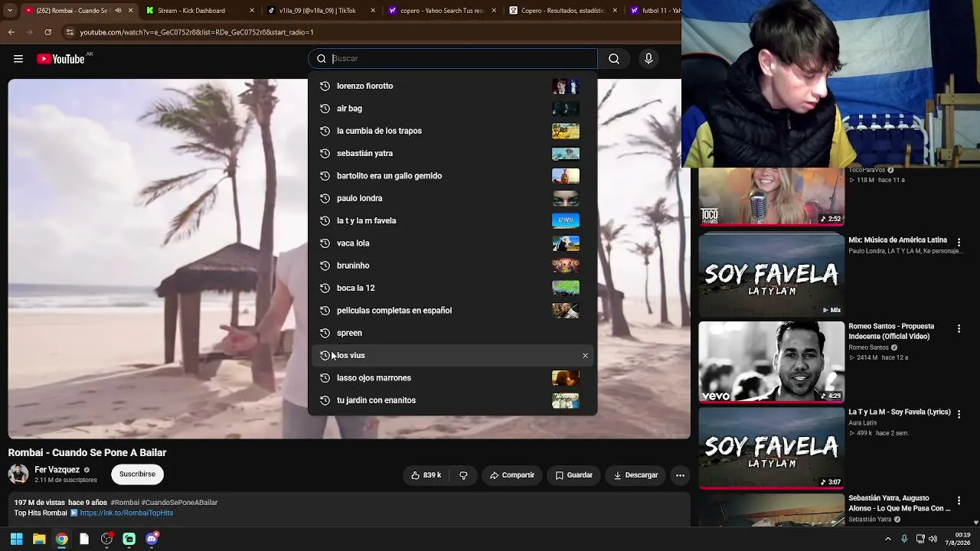The width and height of the screenshot is (980, 551).
Task: Select the 'lorenzo fiorotto' search suggestion
Action: 452,86
